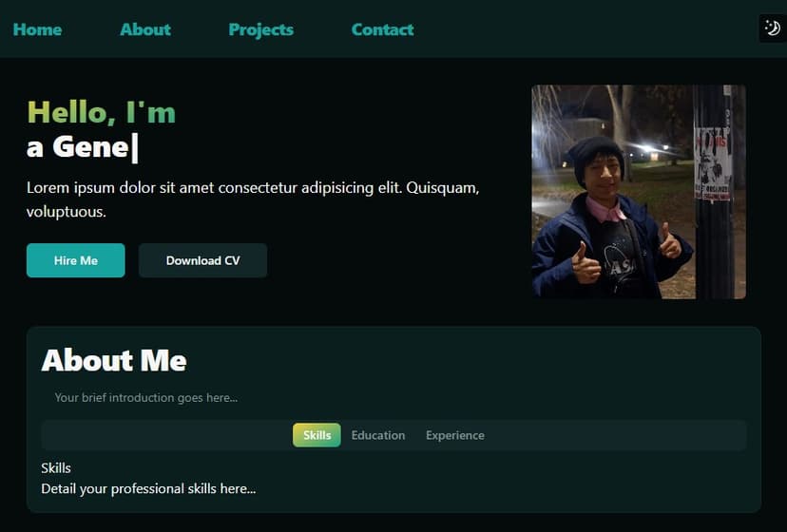Image resolution: width=787 pixels, height=532 pixels.
Task: Click empty tab bar area right of Experience
Action: 618,435
